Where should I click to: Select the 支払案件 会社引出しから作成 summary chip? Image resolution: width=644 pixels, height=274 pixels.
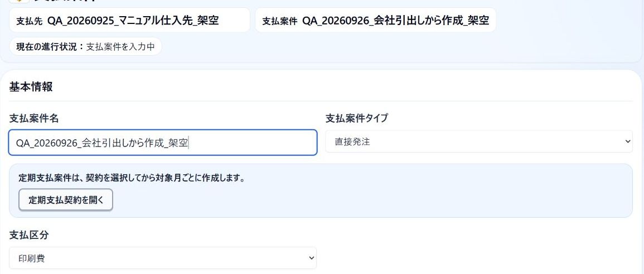click(375, 20)
